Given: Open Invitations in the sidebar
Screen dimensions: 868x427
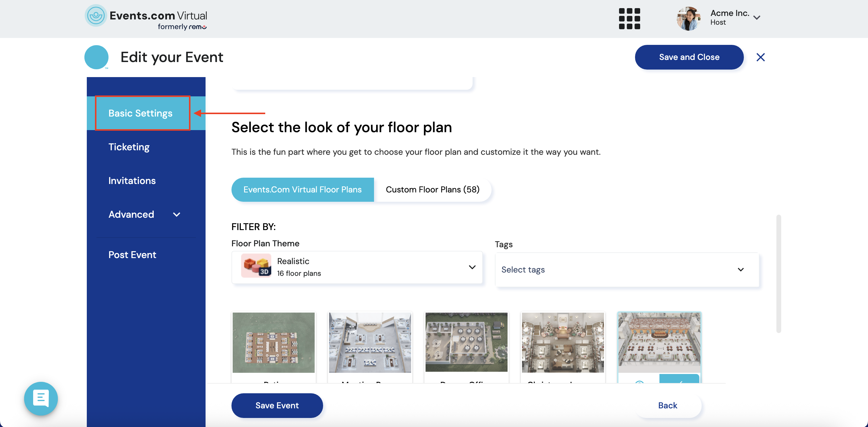Looking at the screenshot, I should (132, 181).
